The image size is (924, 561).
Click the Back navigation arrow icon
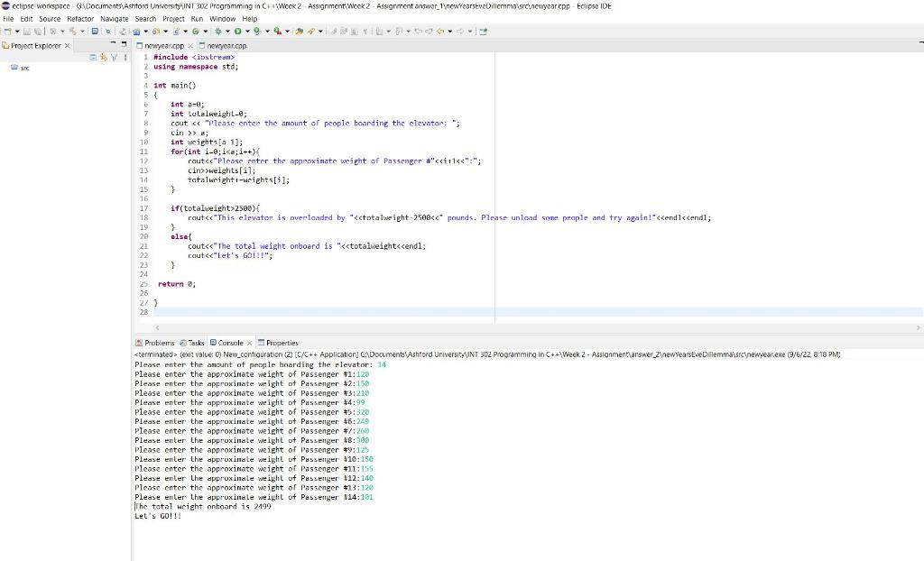click(x=439, y=32)
